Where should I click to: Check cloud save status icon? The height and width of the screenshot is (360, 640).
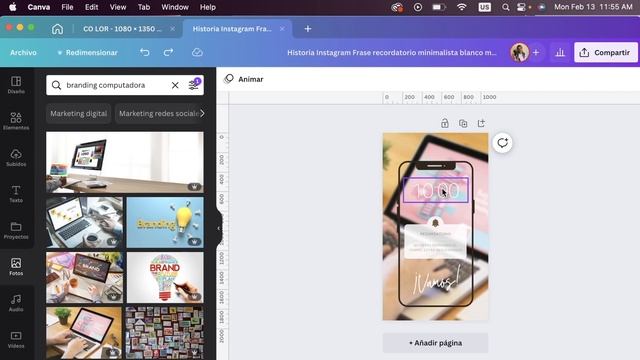tap(197, 52)
